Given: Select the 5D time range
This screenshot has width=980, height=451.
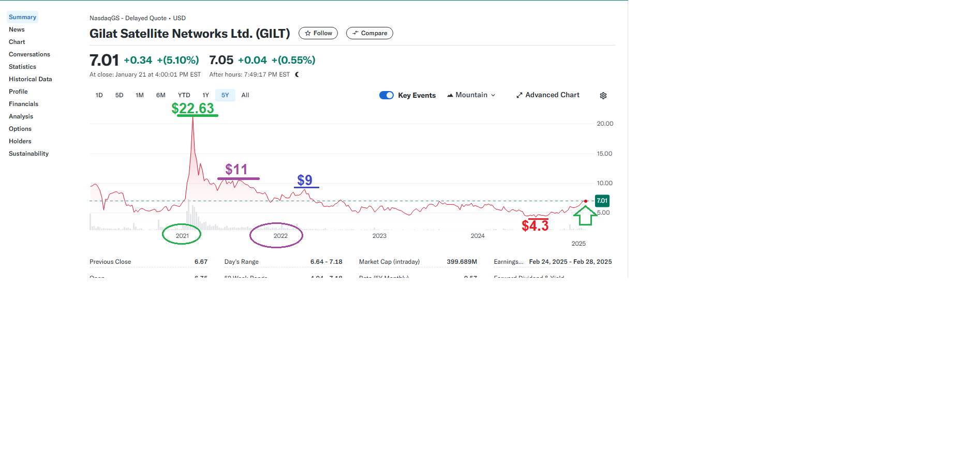Looking at the screenshot, I should pos(120,95).
